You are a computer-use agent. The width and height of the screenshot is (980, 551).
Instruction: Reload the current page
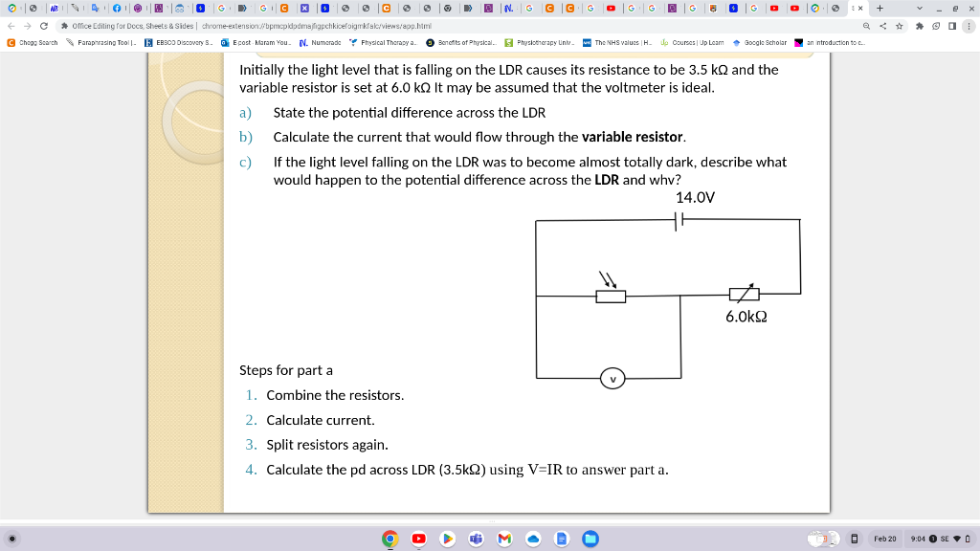(43, 26)
